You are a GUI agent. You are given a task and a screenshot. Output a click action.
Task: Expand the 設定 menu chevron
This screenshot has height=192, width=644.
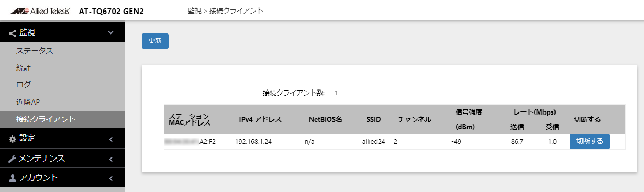point(110,139)
